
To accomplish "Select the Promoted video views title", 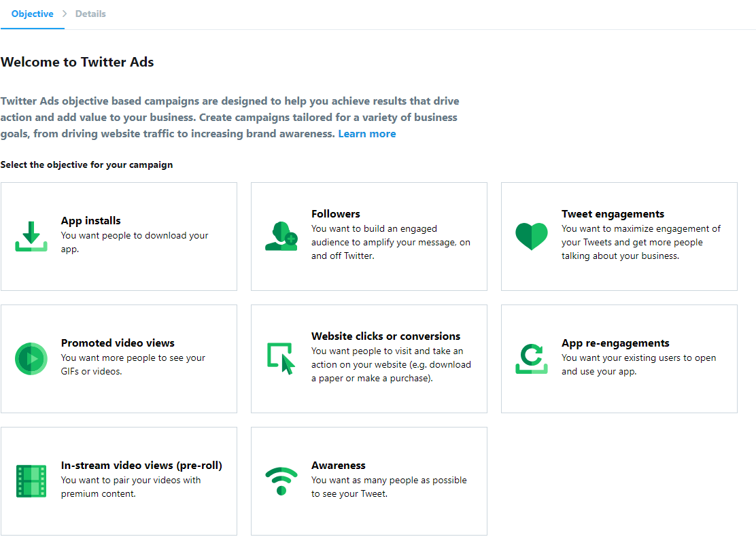I will (118, 343).
